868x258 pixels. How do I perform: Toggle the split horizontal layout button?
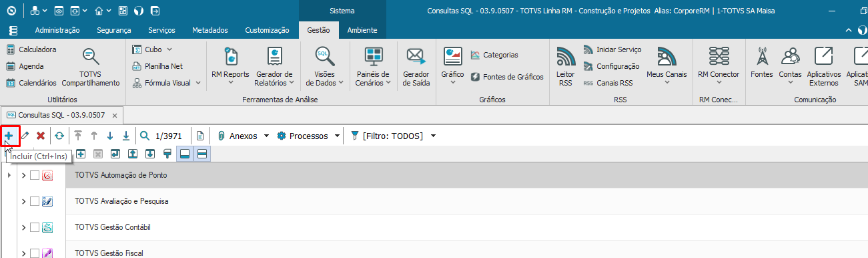coord(202,154)
